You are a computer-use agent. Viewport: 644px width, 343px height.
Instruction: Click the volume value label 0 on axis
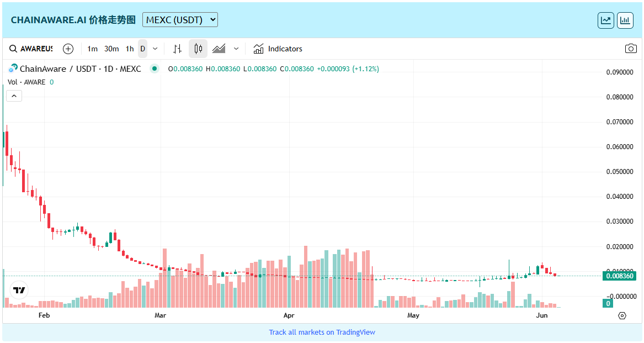608,304
